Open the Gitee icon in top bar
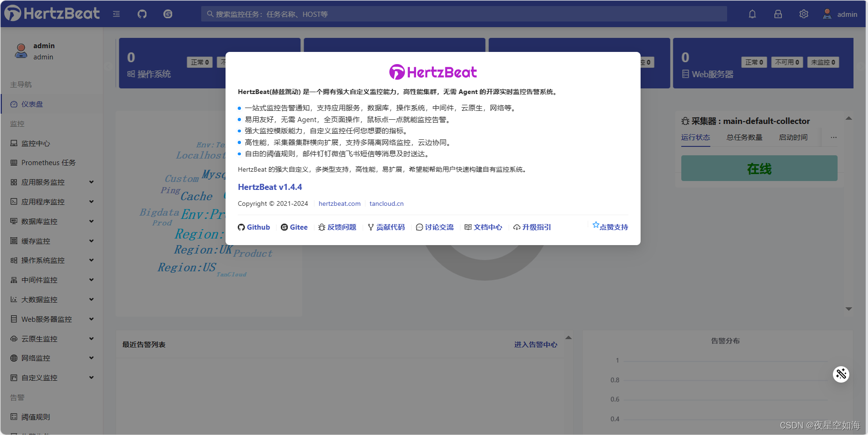The height and width of the screenshot is (435, 868). coord(168,14)
